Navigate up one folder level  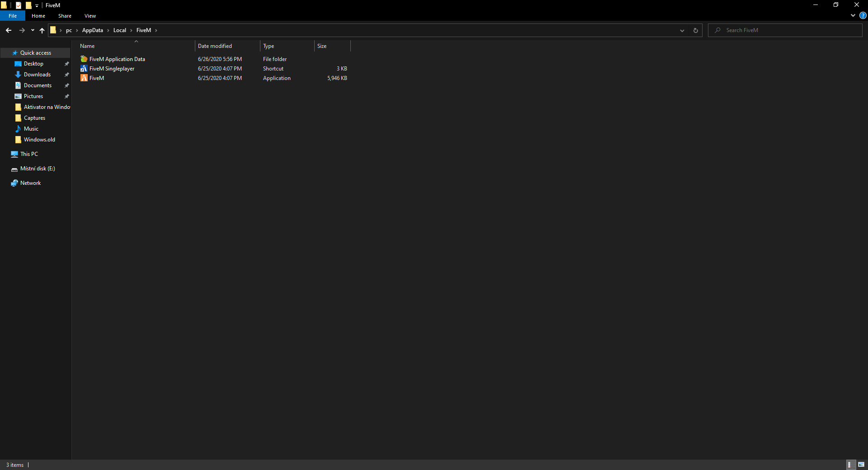tap(42, 30)
